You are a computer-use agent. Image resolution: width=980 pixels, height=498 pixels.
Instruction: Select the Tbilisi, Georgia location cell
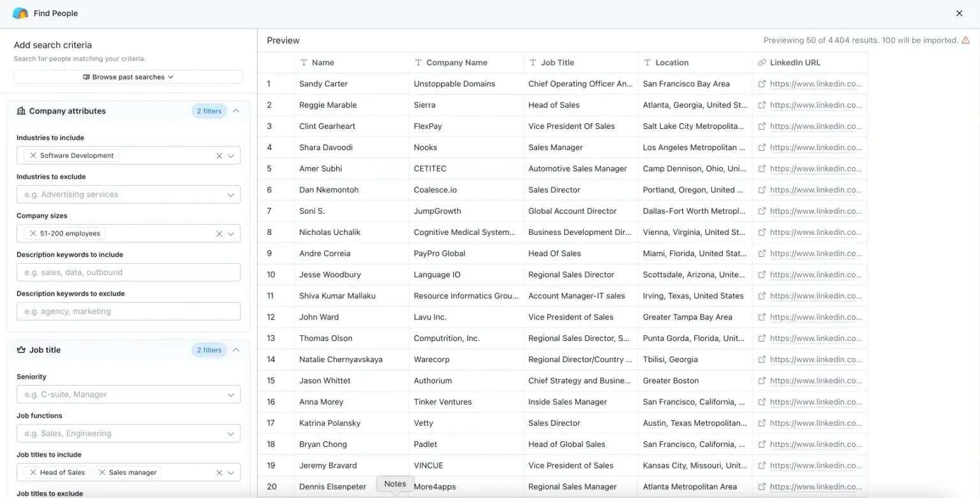tap(695, 359)
